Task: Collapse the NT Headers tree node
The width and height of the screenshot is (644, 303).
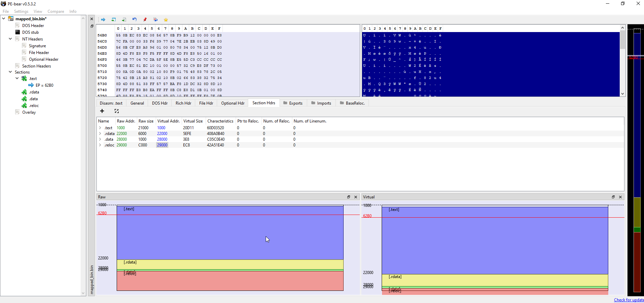Action: (10, 38)
